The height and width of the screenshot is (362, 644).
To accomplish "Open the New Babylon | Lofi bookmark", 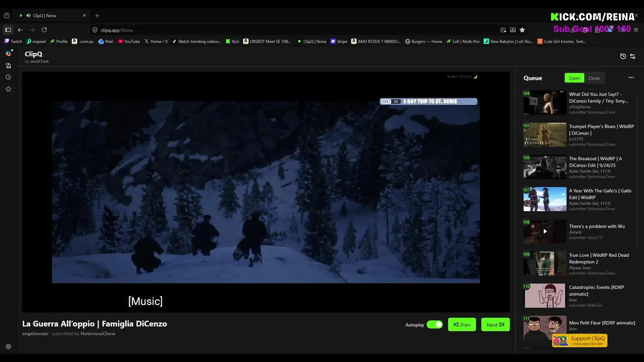I will pyautogui.click(x=508, y=41).
